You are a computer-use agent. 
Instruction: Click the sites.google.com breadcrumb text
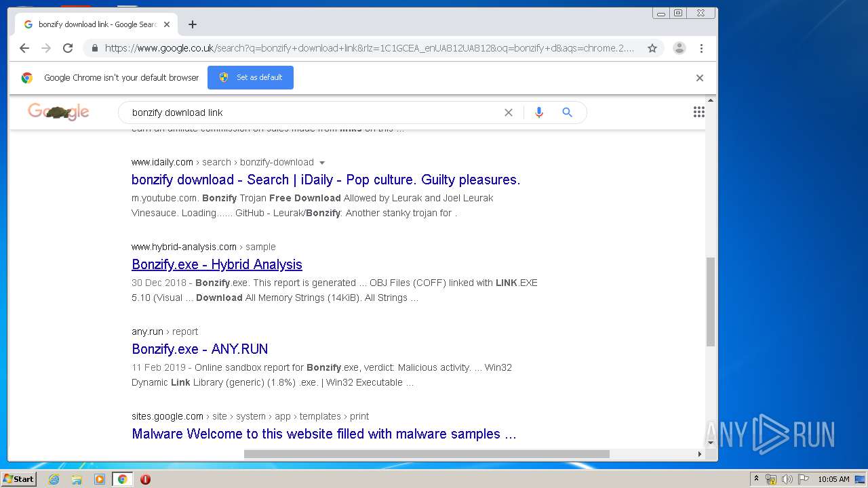point(167,416)
